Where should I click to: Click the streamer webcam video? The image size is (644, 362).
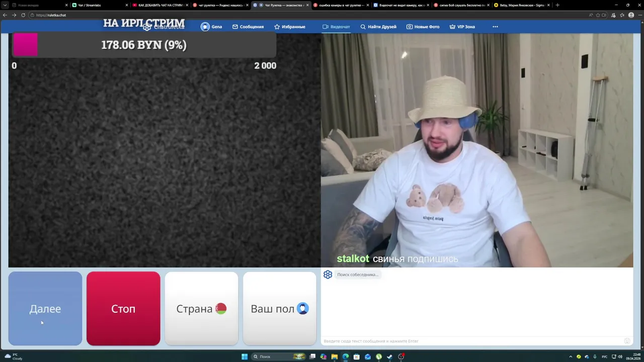click(477, 150)
